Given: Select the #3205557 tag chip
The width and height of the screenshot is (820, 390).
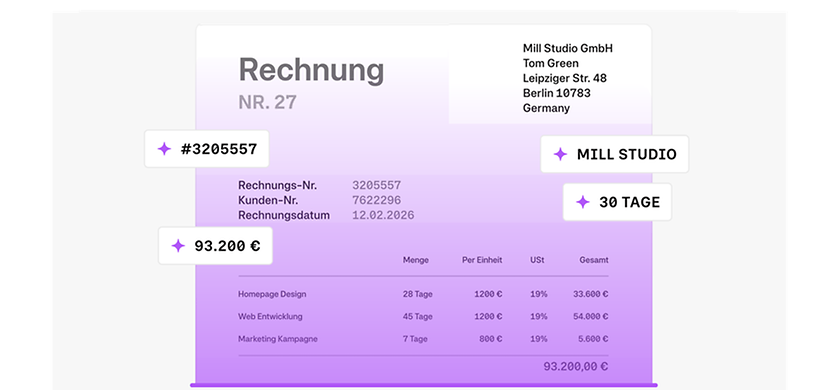Looking at the screenshot, I should tap(207, 149).
